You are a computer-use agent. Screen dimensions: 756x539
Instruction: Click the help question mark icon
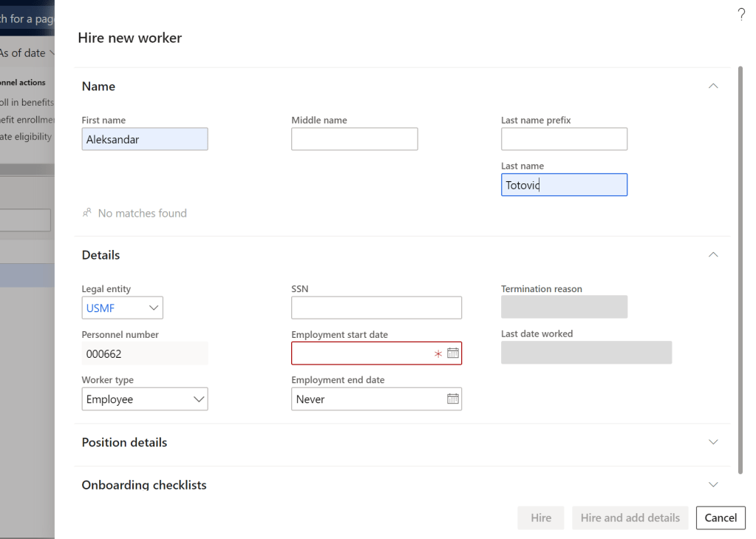point(741,15)
